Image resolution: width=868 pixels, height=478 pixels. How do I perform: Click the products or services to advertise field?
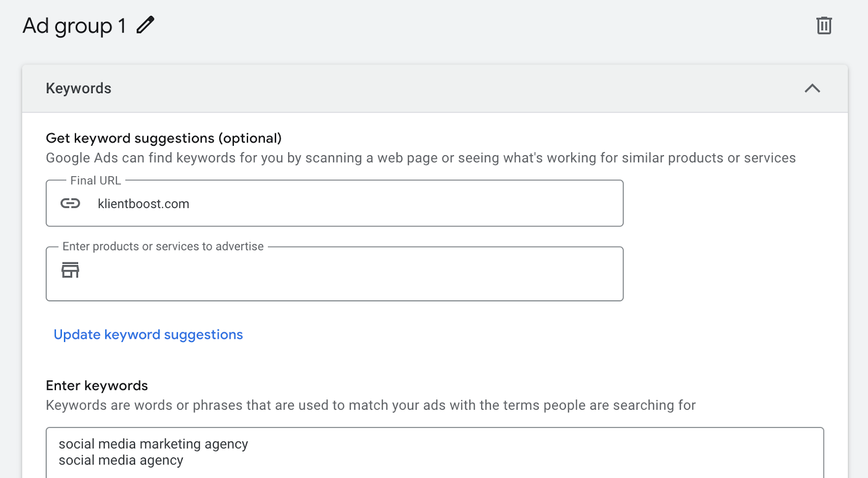point(335,274)
